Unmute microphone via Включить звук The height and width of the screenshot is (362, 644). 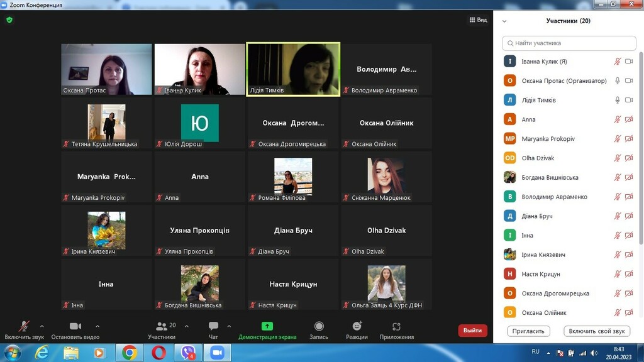(24, 331)
